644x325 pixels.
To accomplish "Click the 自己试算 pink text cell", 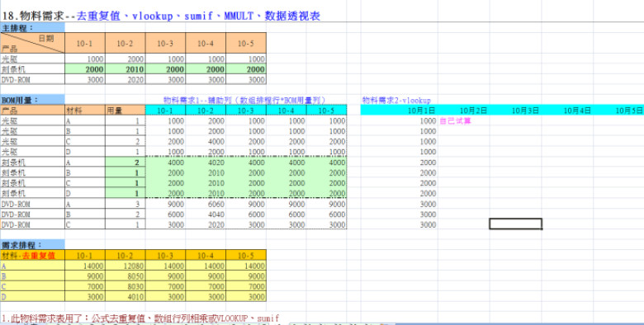I will click(x=455, y=121).
